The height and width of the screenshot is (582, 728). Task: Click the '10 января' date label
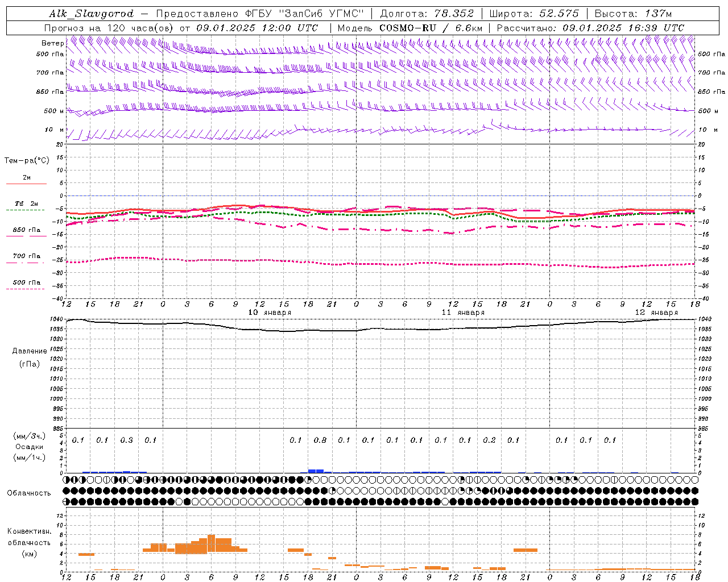(270, 313)
